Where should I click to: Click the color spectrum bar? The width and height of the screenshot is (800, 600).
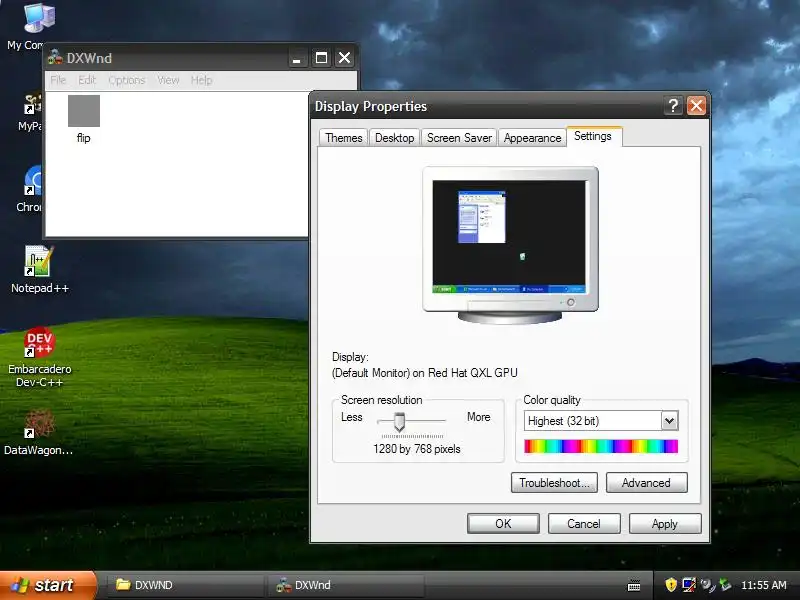[x=601, y=446]
